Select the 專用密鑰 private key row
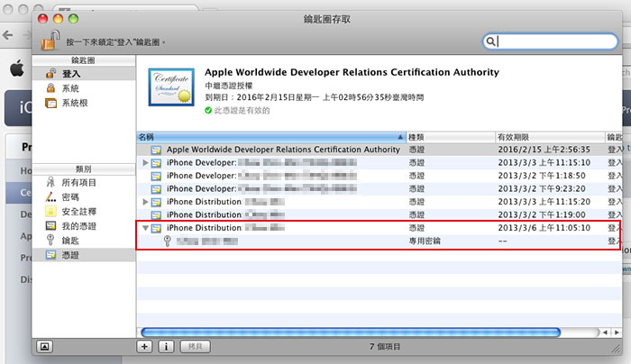 pyautogui.click(x=380, y=241)
